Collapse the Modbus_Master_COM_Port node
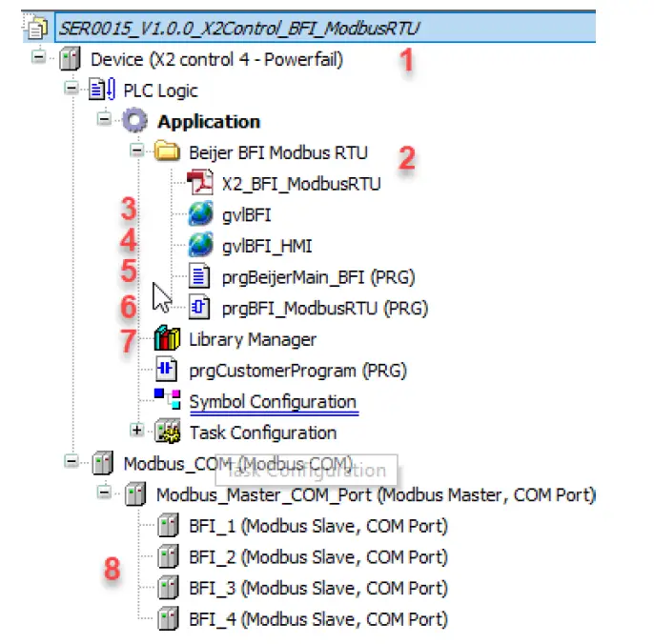This screenshot has height=644, width=654. point(104,493)
